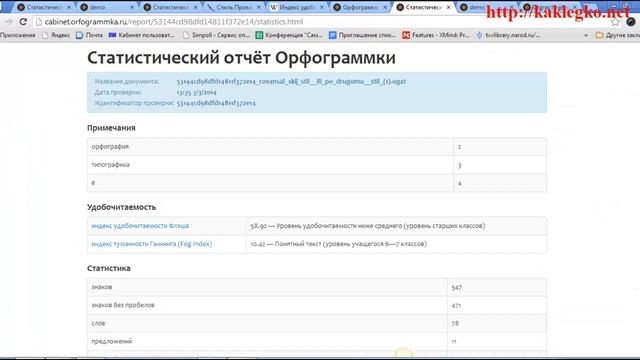
Task: Click the 58.92 Flesch readability result text
Action: click(368, 226)
